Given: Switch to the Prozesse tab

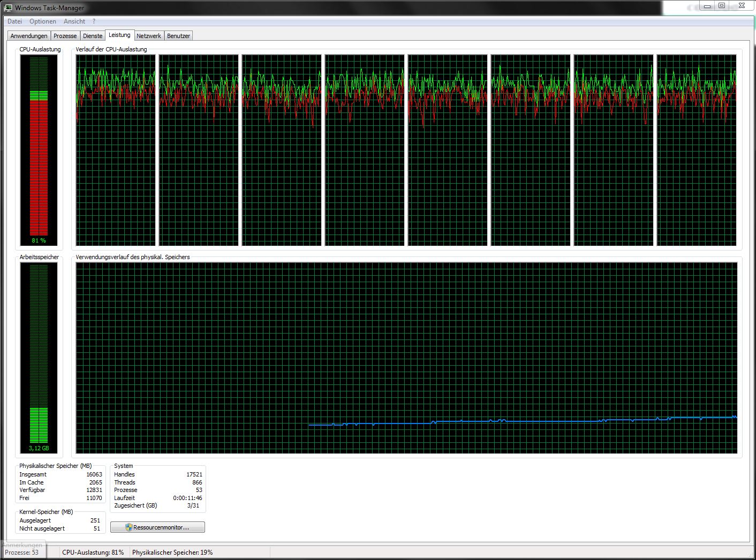Looking at the screenshot, I should coord(65,36).
